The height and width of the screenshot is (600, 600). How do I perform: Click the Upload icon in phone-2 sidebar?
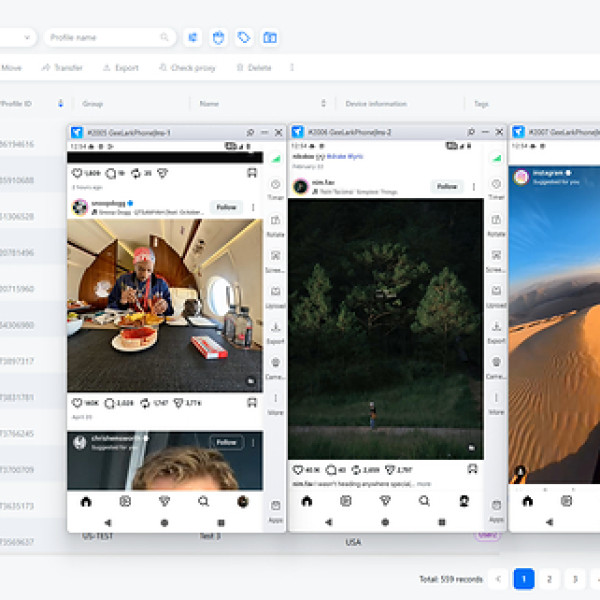(496, 291)
